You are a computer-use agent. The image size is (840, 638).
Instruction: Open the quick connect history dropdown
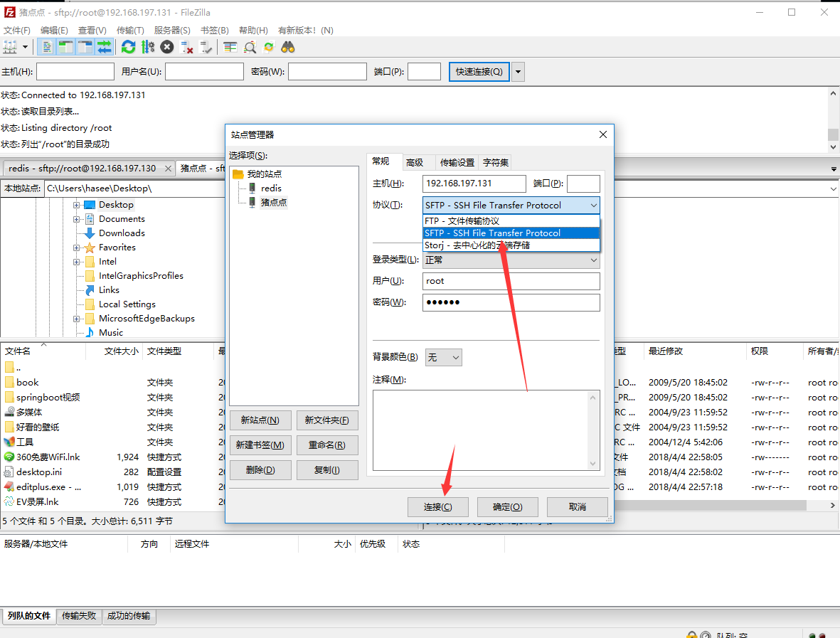pyautogui.click(x=518, y=72)
